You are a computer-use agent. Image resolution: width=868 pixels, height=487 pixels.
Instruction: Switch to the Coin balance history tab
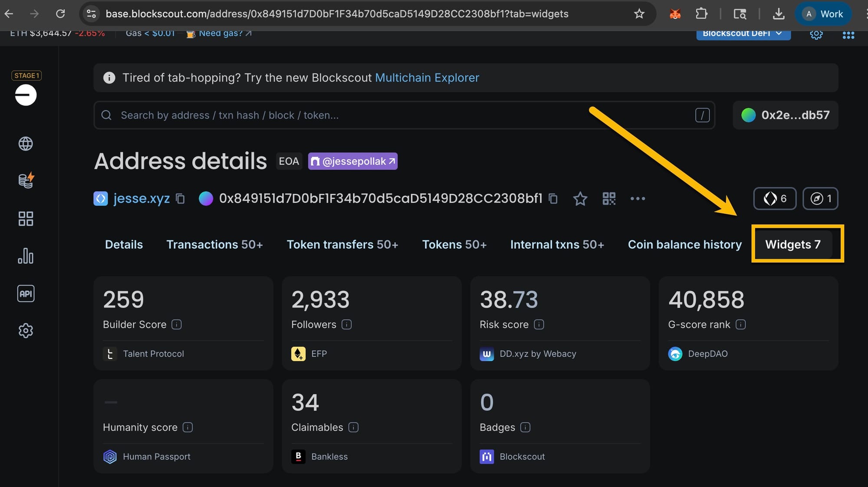pyautogui.click(x=684, y=244)
